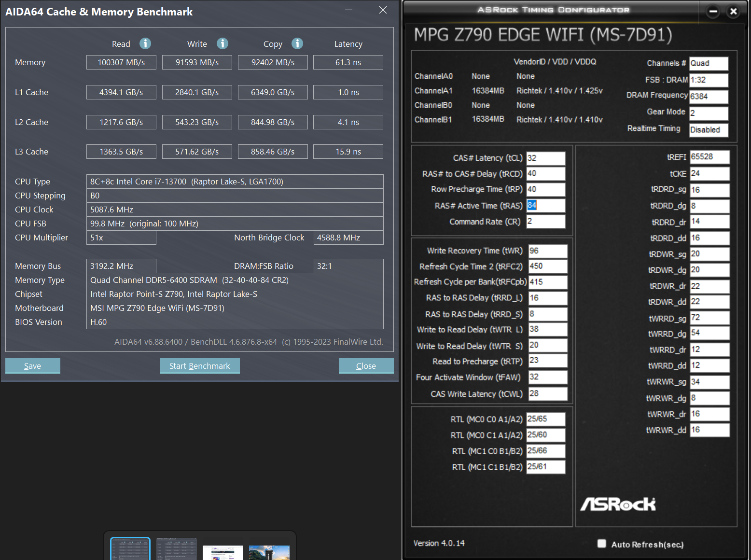751x560 pixels.
Task: Click the Write Recovery Time (tWR) field
Action: (548, 251)
